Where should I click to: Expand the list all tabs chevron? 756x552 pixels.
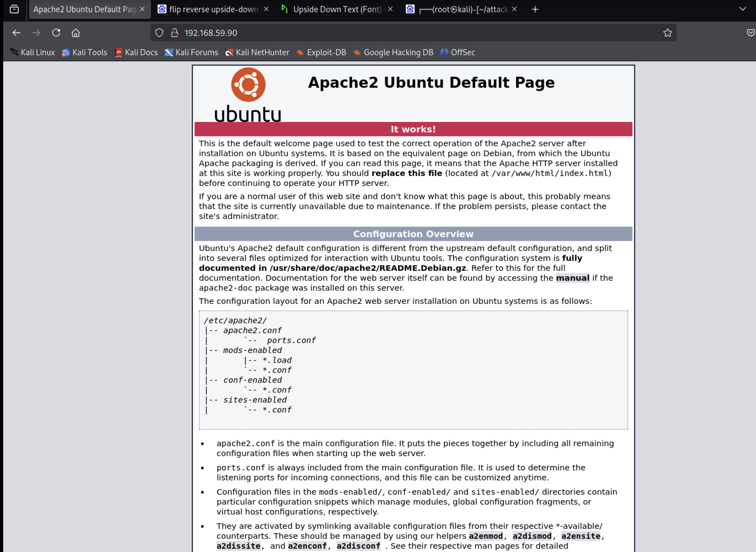(x=742, y=9)
